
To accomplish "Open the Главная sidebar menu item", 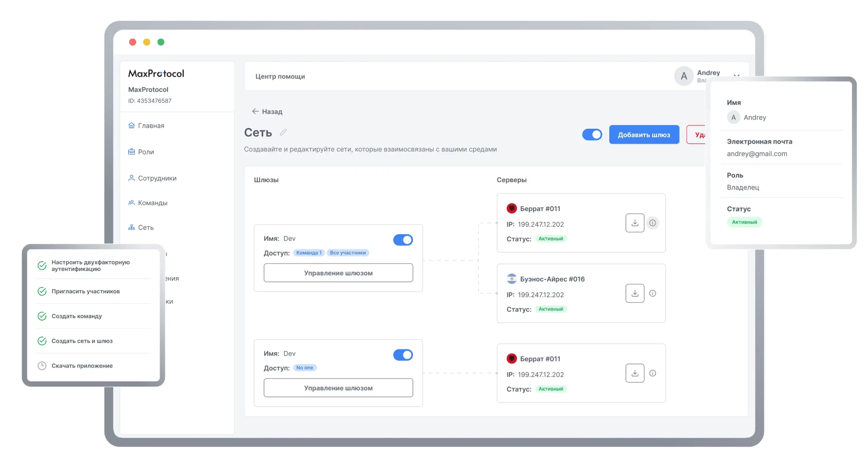I will (x=151, y=126).
